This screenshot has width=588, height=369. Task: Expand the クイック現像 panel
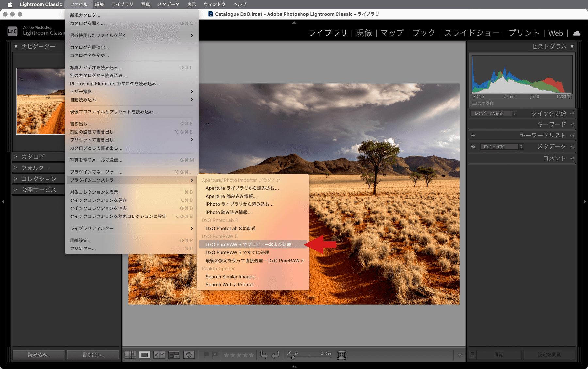coord(572,113)
